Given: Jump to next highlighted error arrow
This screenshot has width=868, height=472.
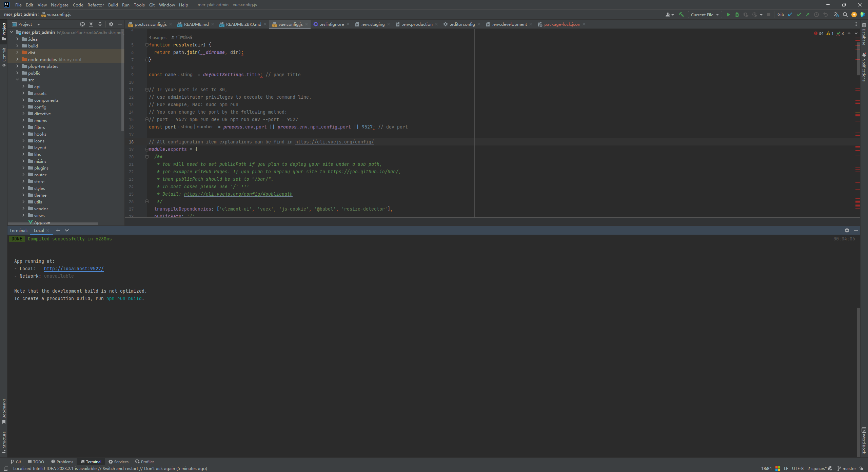Looking at the screenshot, I should [856, 33].
